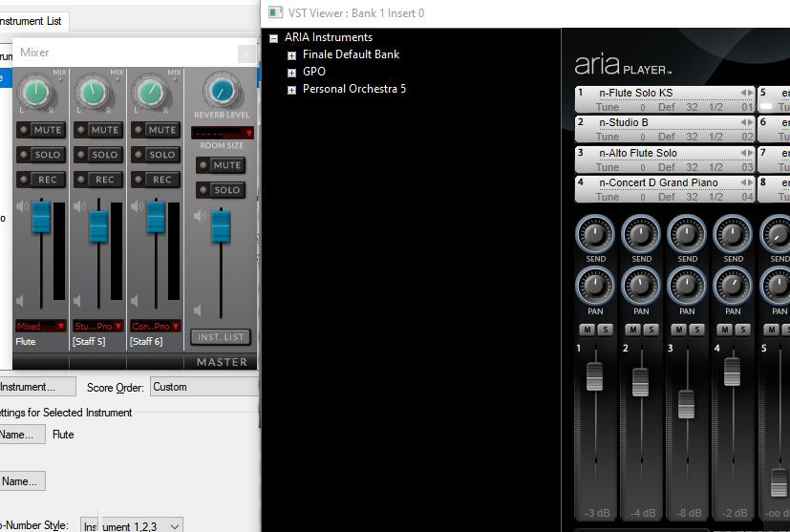Click the Flute channel pan knob in Mixer
This screenshot has width=790, height=532.
(34, 93)
